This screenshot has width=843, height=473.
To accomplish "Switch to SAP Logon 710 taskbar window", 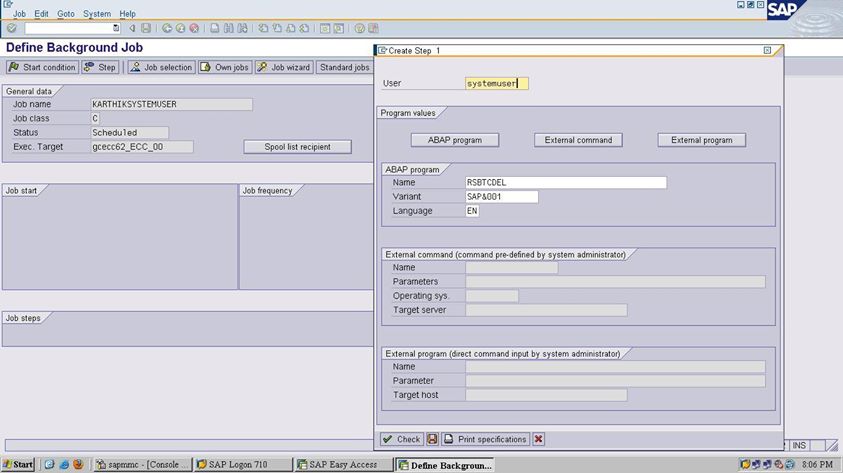I will [x=243, y=464].
